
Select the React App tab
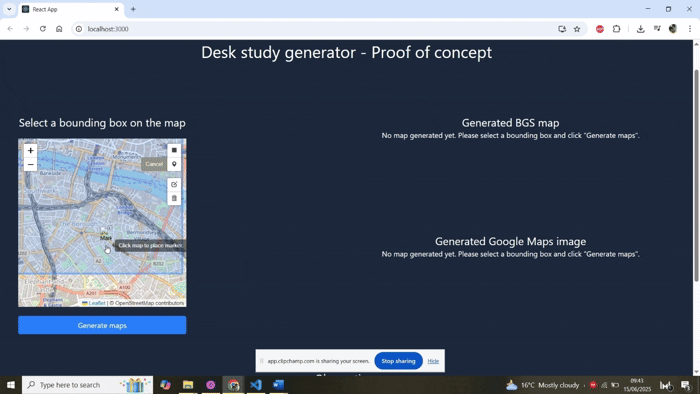[x=71, y=9]
